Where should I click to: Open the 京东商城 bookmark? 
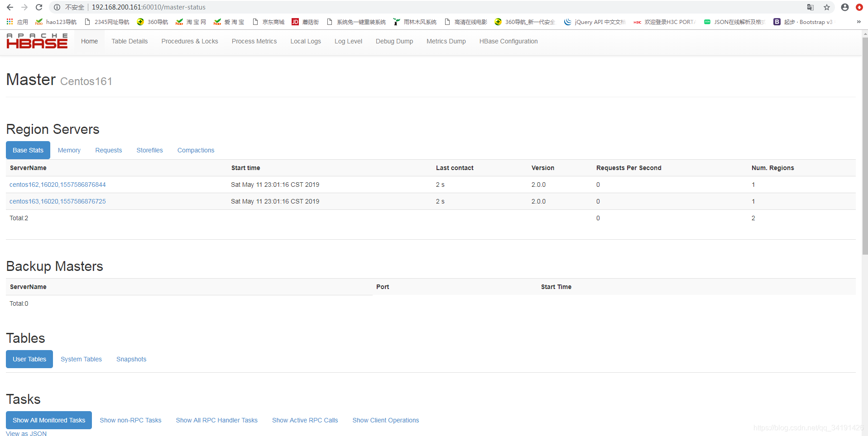click(269, 22)
